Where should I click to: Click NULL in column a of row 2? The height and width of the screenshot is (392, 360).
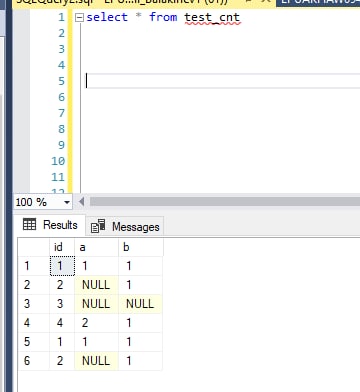pyautogui.click(x=96, y=285)
